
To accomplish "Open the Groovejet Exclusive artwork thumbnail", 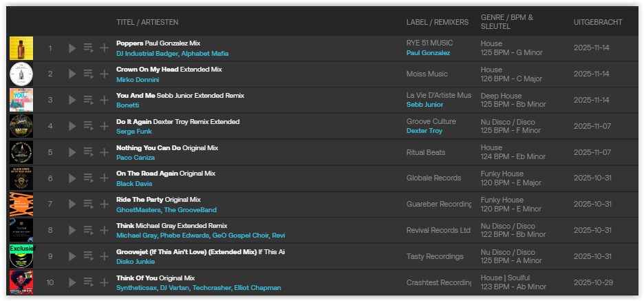I will (21, 256).
